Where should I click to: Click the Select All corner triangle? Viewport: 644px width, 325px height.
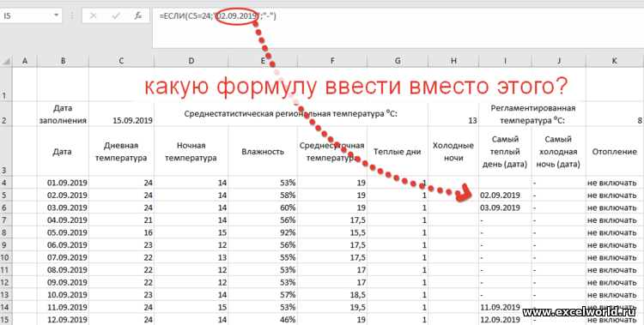pyautogui.click(x=6, y=61)
